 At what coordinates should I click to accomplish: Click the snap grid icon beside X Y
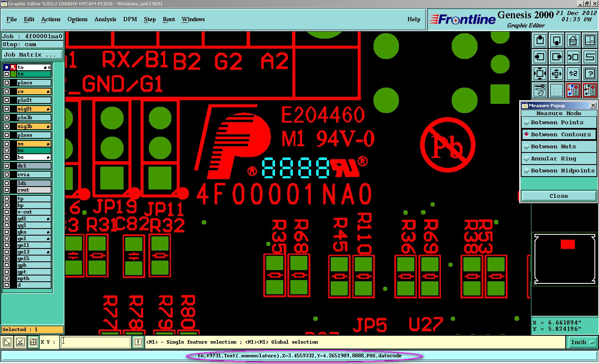(33, 342)
